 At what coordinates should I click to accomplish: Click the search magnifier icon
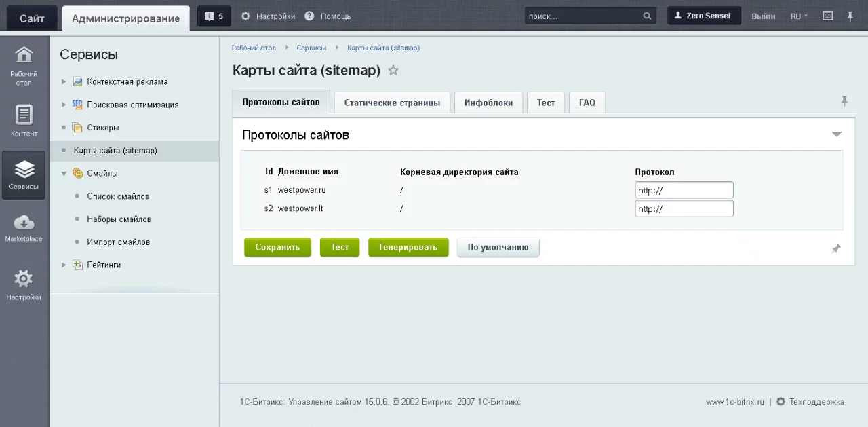coord(648,16)
